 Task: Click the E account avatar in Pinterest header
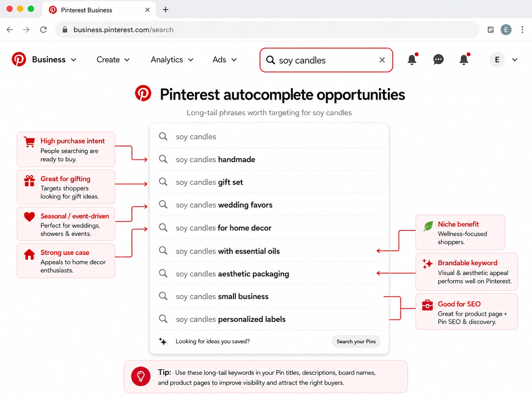(497, 60)
